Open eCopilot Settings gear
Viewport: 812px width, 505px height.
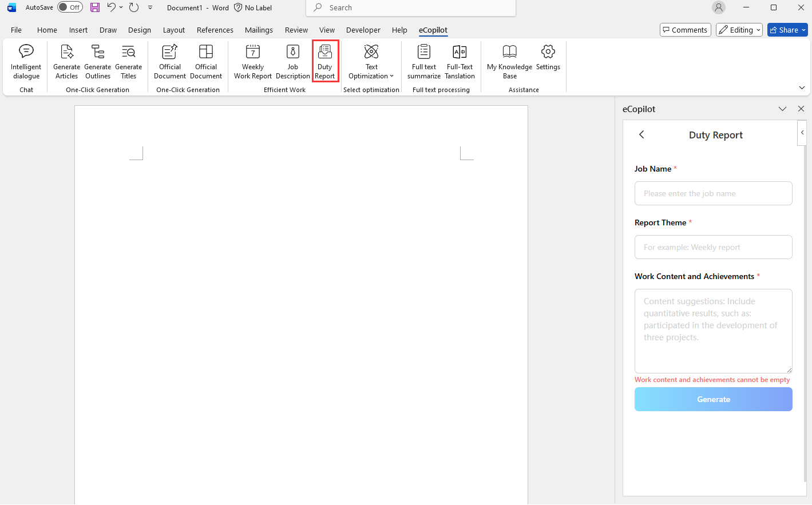click(x=548, y=57)
